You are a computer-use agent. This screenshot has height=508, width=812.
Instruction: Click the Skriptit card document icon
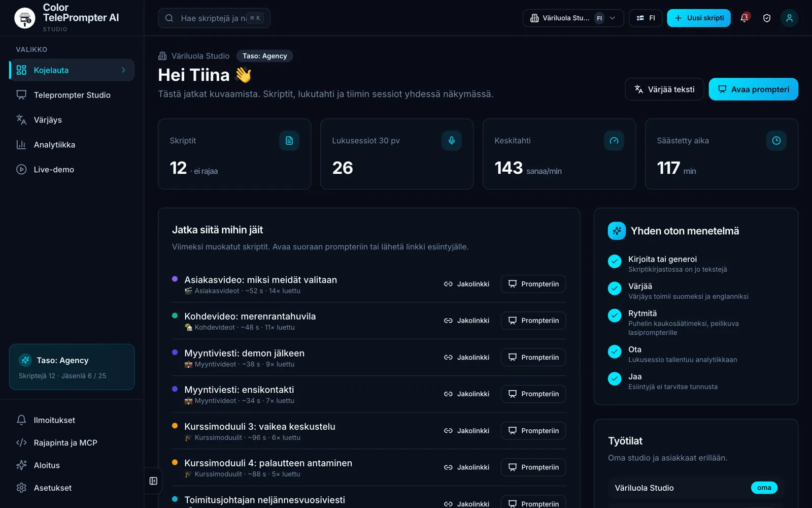coord(289,141)
